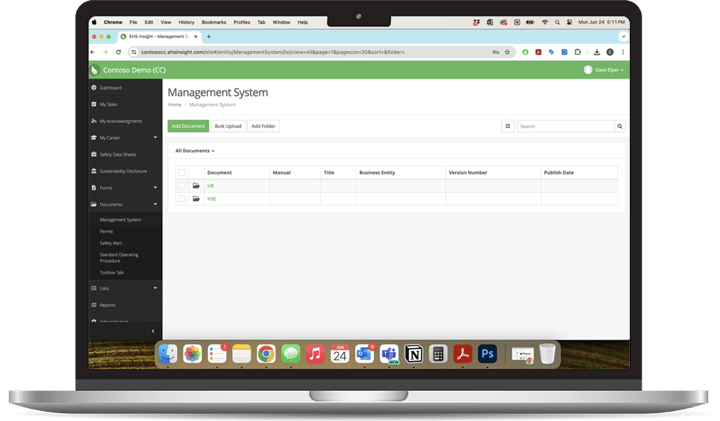Open Safety Data Sheets in sidebar
This screenshot has height=421, width=720.
(118, 154)
